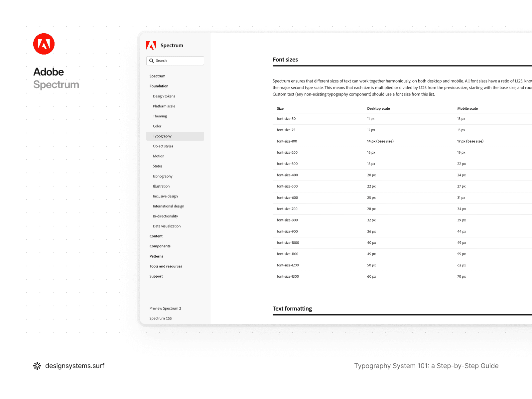This screenshot has width=532, height=399.
Task: Open the Support section
Action: [156, 276]
